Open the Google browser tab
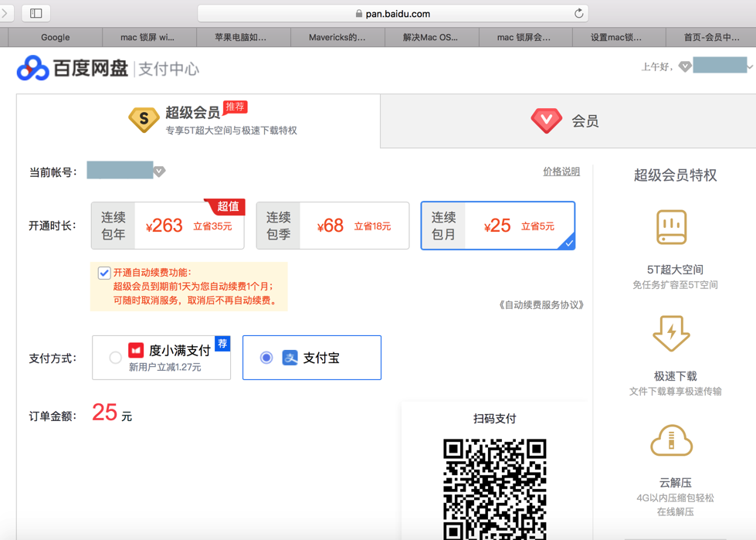The image size is (756, 540). pyautogui.click(x=56, y=37)
